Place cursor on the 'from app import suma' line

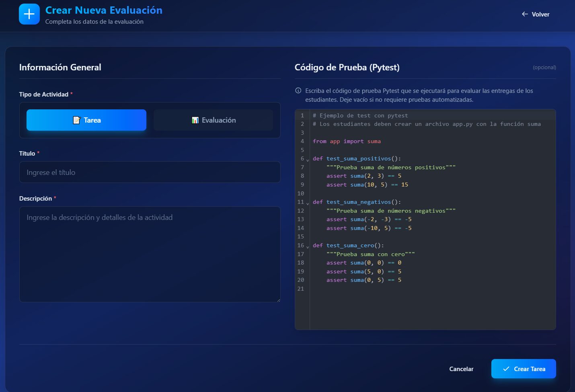click(347, 142)
